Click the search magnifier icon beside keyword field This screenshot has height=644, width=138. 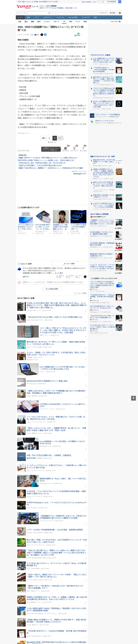[49, 13]
